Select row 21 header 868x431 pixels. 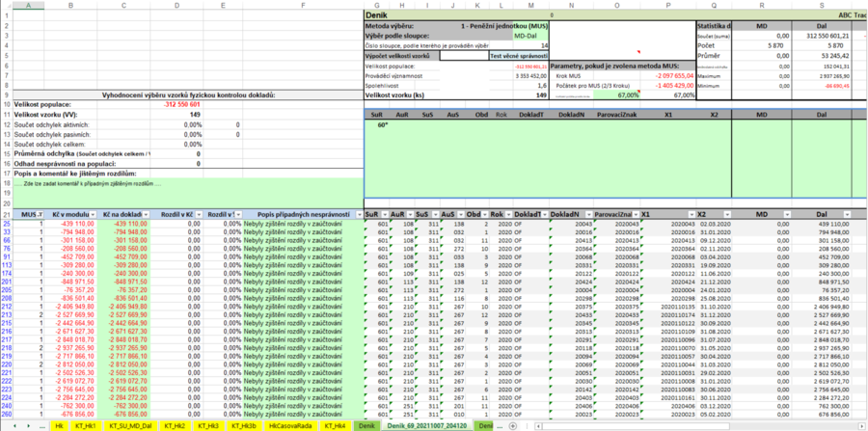(x=7, y=214)
